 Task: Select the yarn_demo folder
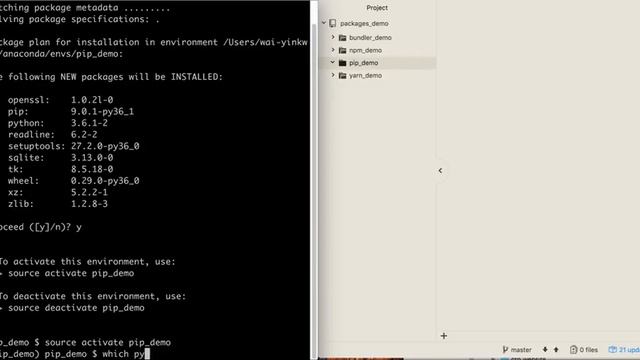point(365,76)
